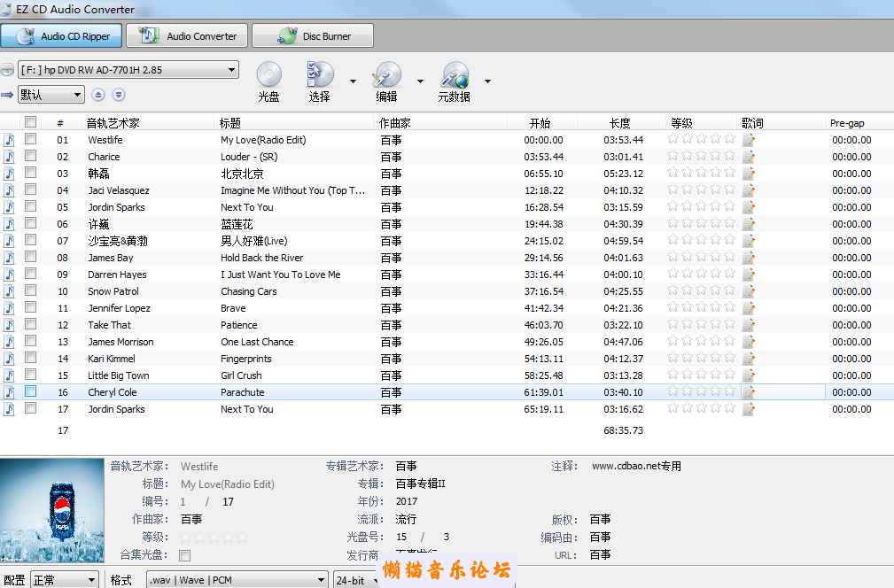Open lyrics icon for track 17 Next To You
Screen dimensions: 894x588
[x=749, y=409]
